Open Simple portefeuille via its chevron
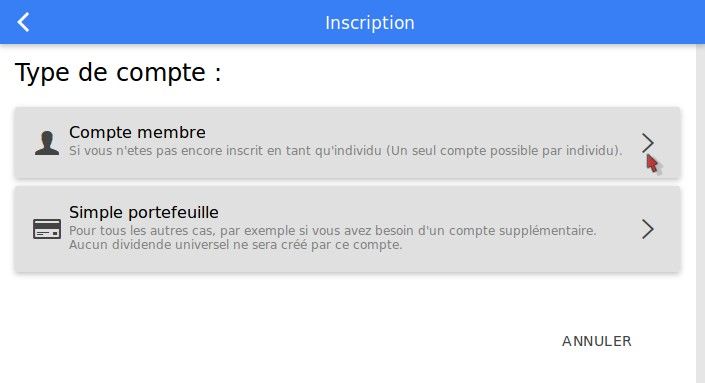 (x=647, y=229)
